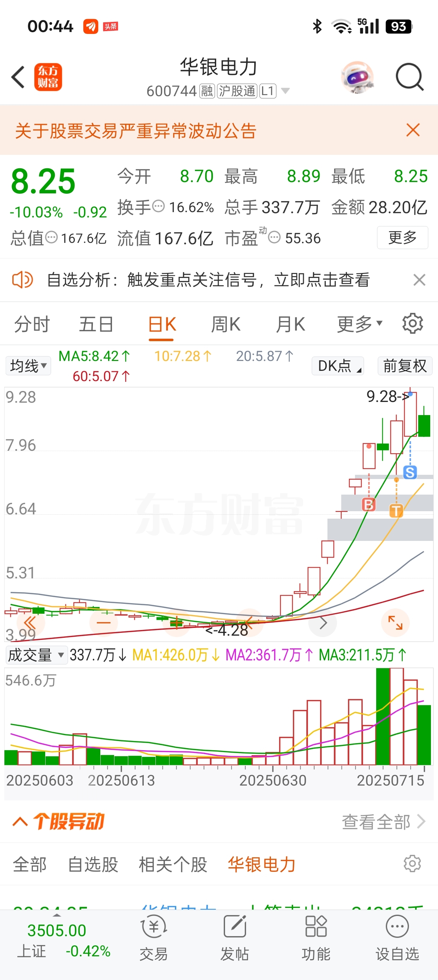Open the 前复权 adjustment selector
The image size is (438, 980).
tap(405, 366)
